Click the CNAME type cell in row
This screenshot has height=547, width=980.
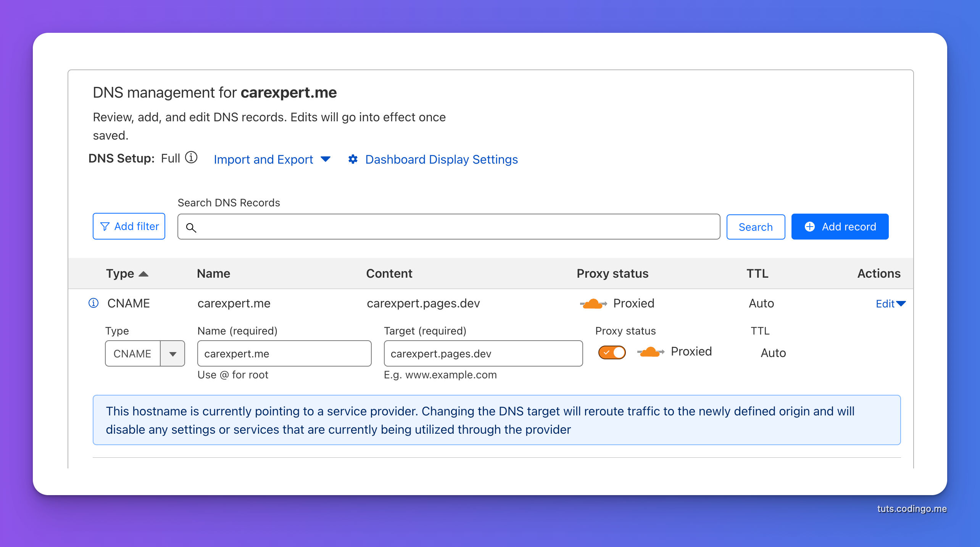coord(129,303)
